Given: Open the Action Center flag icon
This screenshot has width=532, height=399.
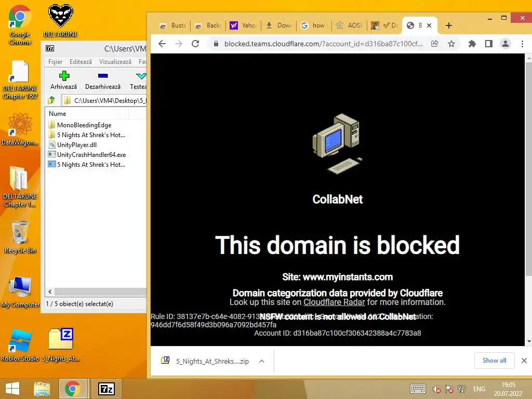Looking at the screenshot, I should (449, 389).
